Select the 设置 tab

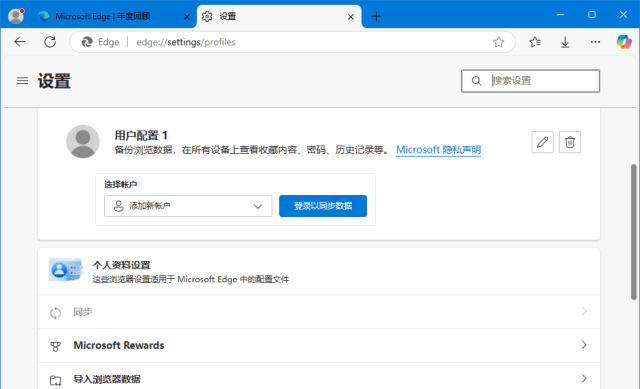click(x=278, y=16)
